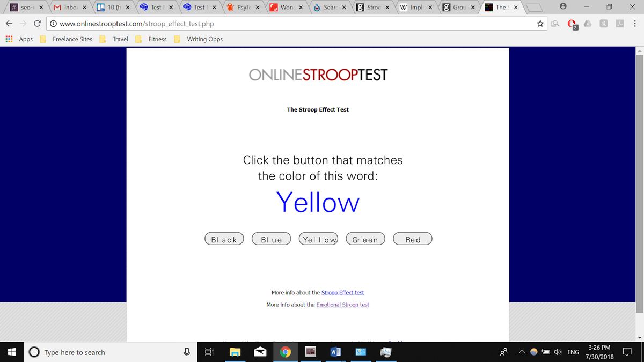Open the Stroop Effect test link
The height and width of the screenshot is (362, 644).
[x=342, y=293]
